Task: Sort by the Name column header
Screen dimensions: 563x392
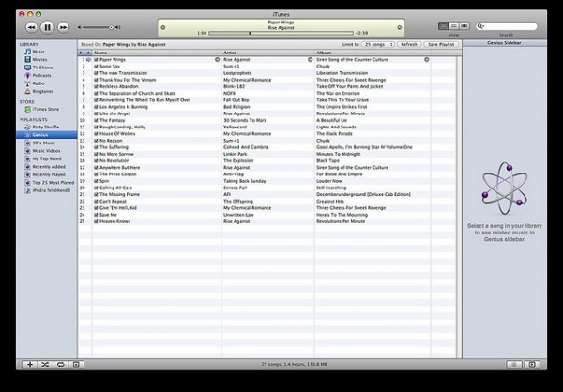Action: (157, 53)
